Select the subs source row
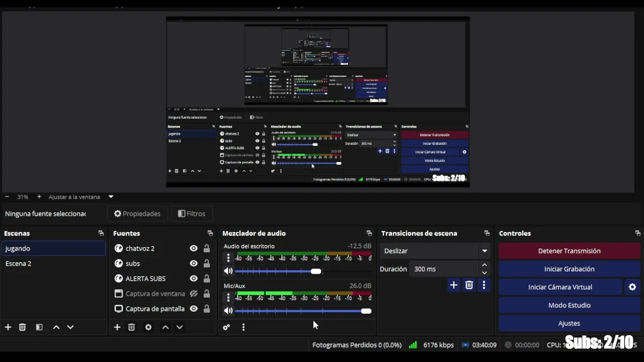This screenshot has height=362, width=644. 163,263
